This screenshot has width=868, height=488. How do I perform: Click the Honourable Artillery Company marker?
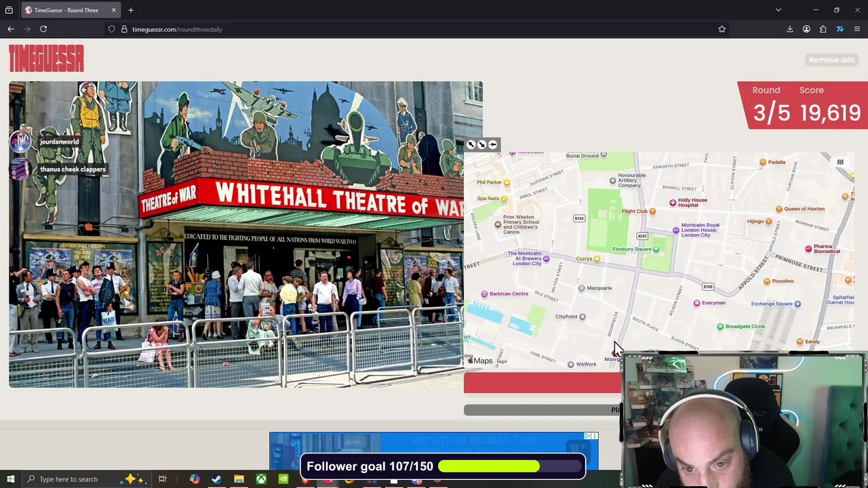[x=612, y=180]
